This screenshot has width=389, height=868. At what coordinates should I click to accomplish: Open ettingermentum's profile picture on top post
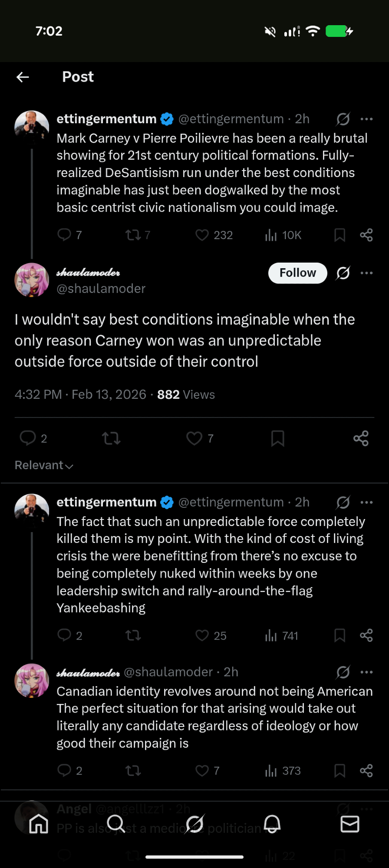[32, 127]
